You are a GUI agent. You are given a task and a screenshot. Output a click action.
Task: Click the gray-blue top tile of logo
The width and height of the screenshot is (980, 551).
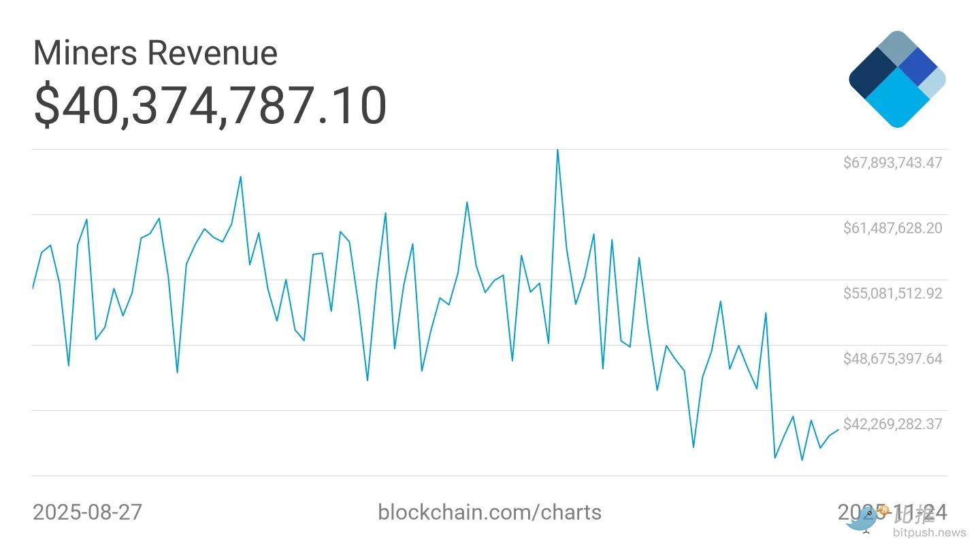(897, 48)
